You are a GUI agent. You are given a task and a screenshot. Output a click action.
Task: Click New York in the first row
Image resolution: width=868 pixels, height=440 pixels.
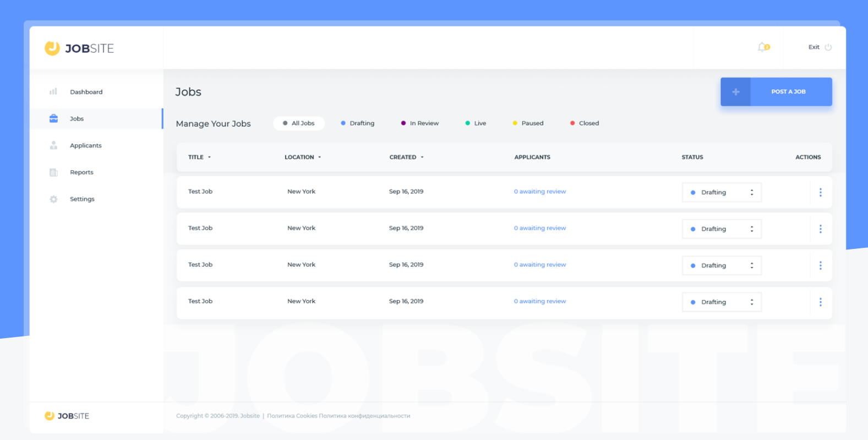302,192
